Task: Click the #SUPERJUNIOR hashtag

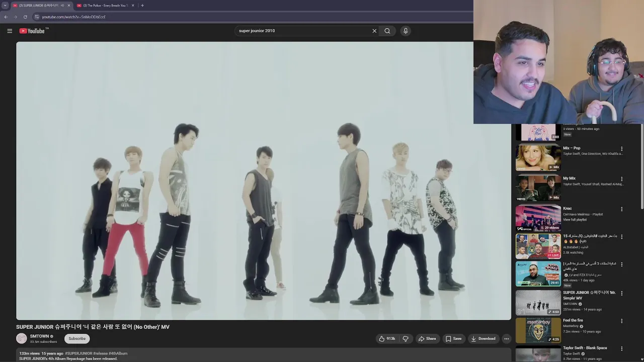Action: coord(78,353)
